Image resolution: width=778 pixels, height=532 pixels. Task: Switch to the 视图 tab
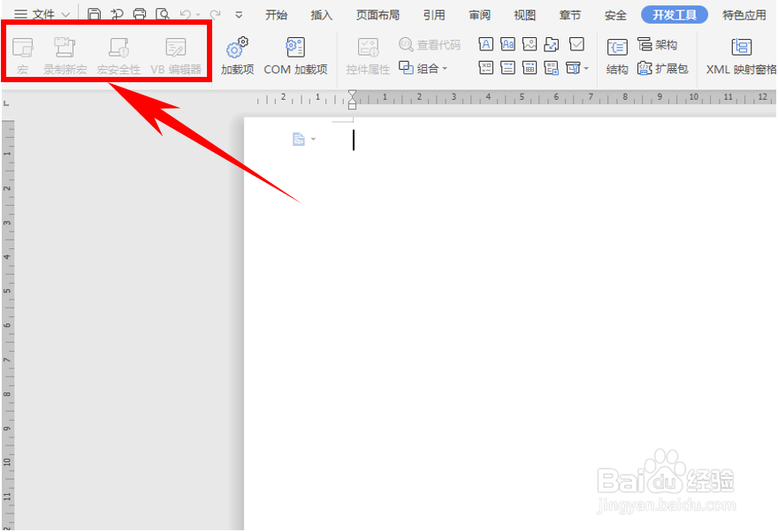[524, 15]
